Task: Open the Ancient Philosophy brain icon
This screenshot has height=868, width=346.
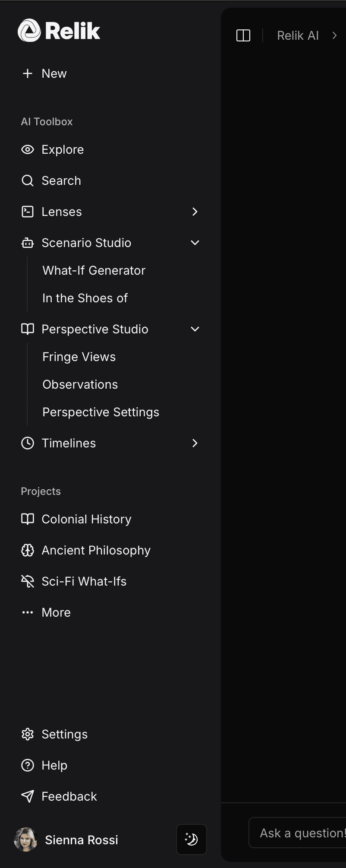Action: click(28, 550)
